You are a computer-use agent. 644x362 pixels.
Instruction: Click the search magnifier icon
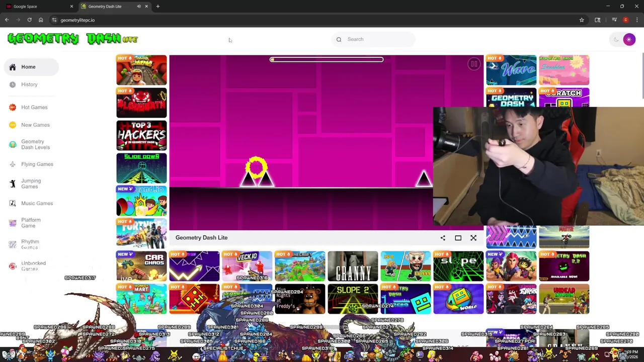coord(339,39)
